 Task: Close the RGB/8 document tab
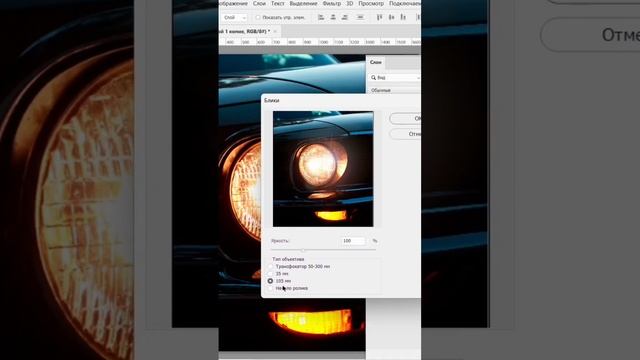tap(275, 31)
